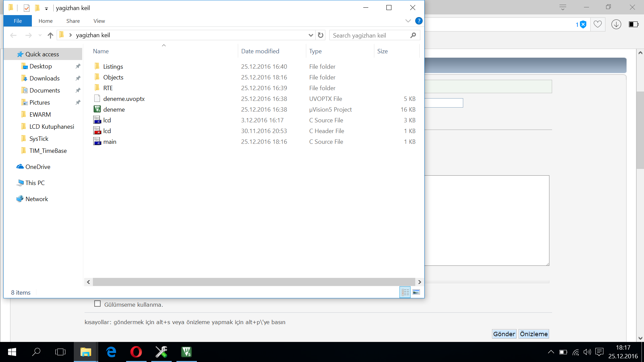Refresh the folder with the reload icon
The width and height of the screenshot is (644, 362).
(x=321, y=35)
